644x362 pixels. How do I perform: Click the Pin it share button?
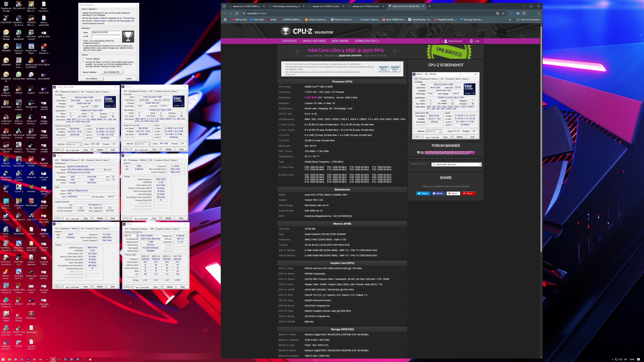pyautogui.click(x=468, y=193)
